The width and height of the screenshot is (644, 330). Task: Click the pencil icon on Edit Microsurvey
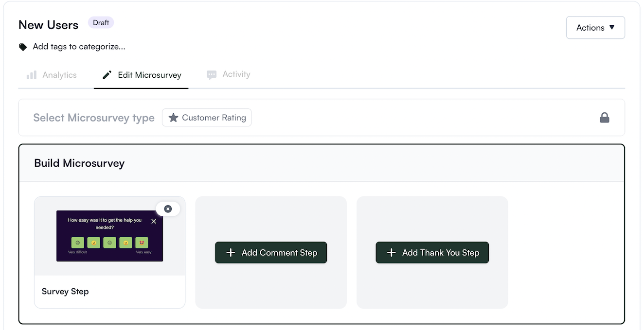pyautogui.click(x=107, y=75)
